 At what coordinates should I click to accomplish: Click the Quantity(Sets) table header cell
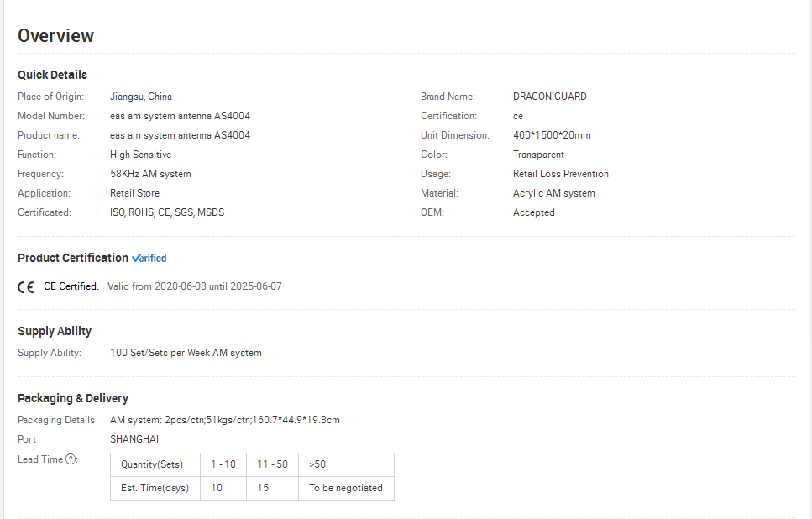point(155,464)
